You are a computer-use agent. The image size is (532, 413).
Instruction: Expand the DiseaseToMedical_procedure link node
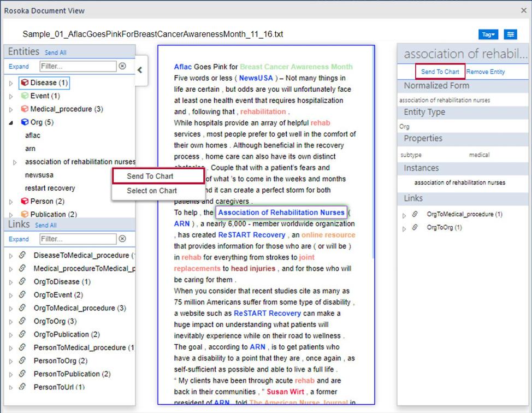point(12,256)
